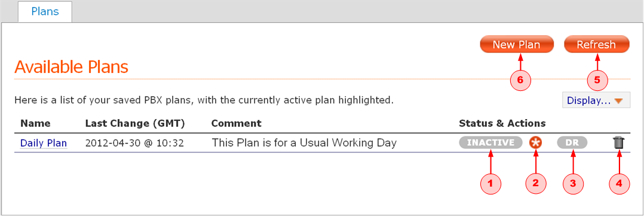
Task: Toggle the DR badge on Daily Plan
Action: [572, 143]
